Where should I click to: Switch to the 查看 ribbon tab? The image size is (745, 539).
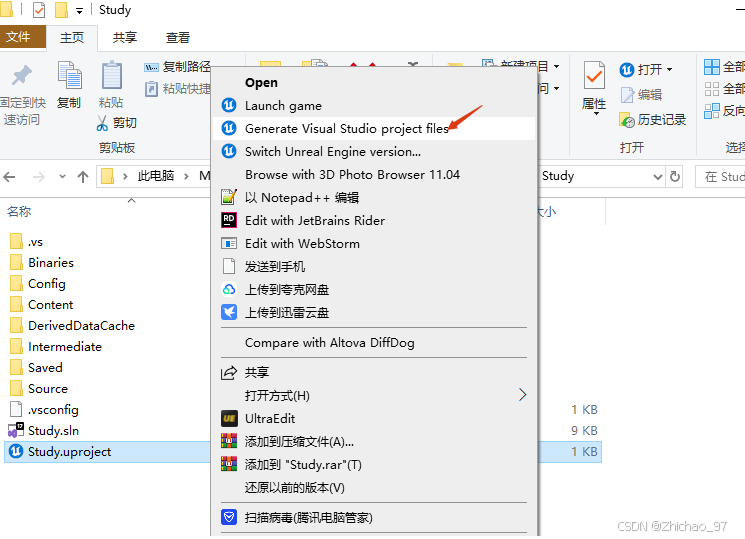click(x=178, y=38)
